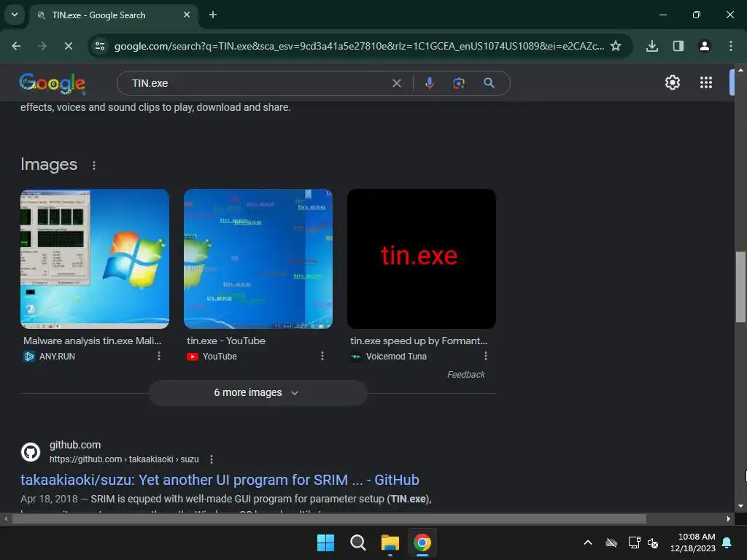Open the muted volume tray icon
747x560 pixels.
(x=653, y=542)
